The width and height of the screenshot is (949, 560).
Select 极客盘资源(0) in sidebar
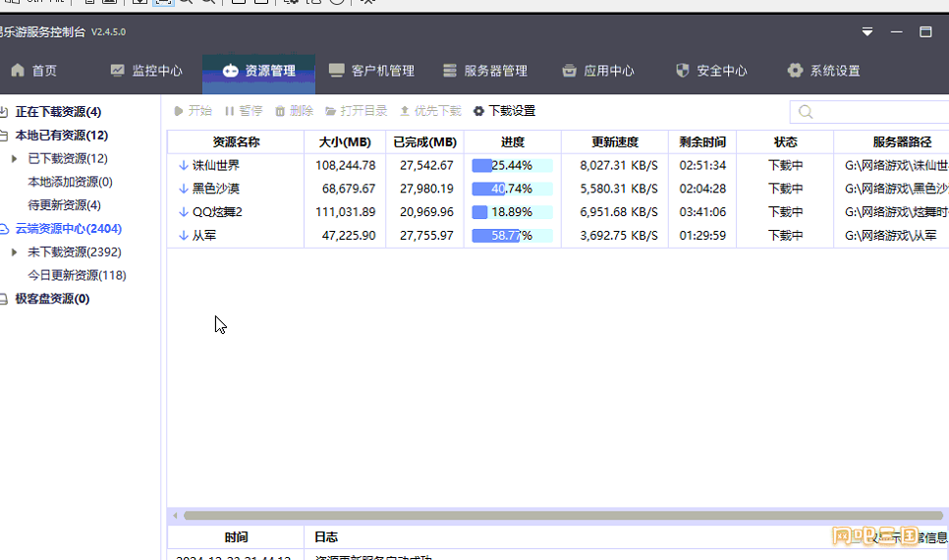52,299
